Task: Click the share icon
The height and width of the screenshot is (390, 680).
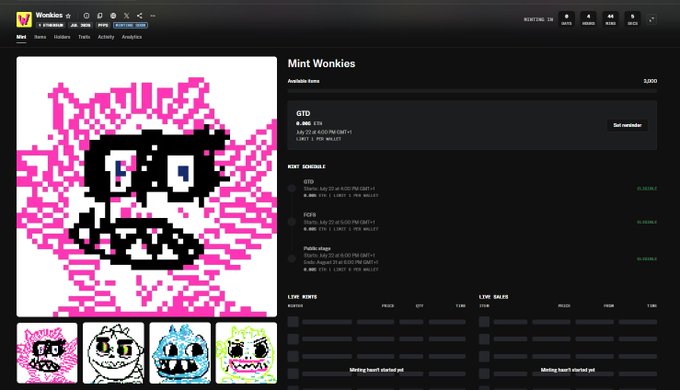Action: click(x=140, y=16)
